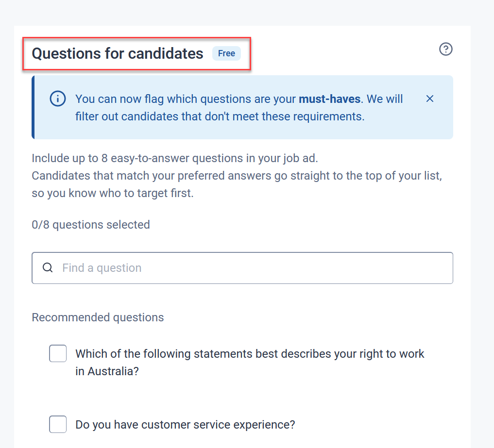The image size is (494, 448).
Task: Click the 0/8 questions selected counter
Action: [90, 225]
